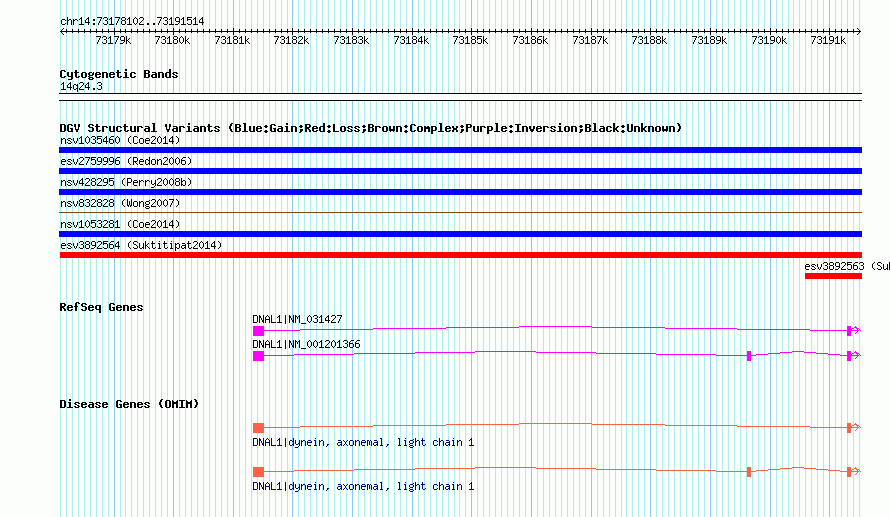Click the thin brown line under nsv832828
The width and height of the screenshot is (890, 517).
(460, 213)
